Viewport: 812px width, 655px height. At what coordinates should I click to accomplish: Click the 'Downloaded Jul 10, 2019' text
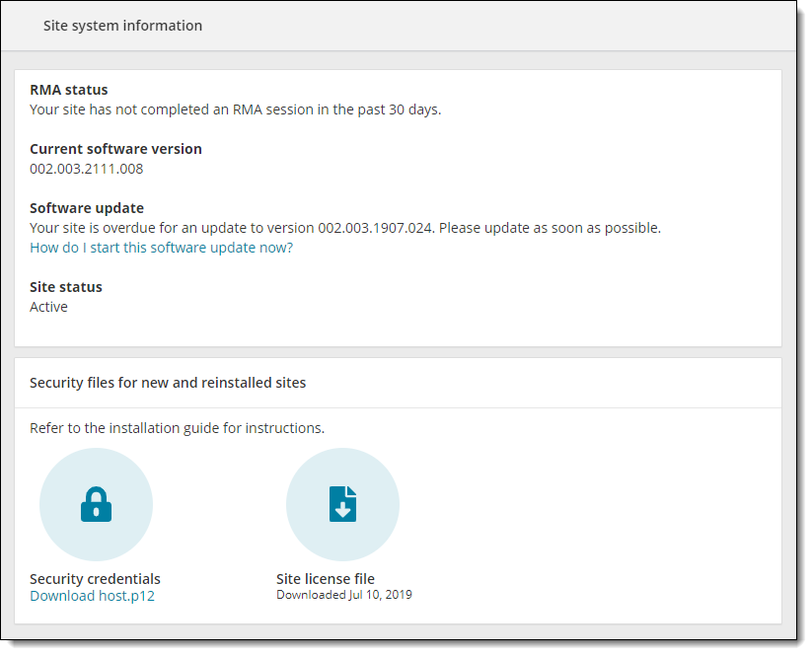click(344, 595)
